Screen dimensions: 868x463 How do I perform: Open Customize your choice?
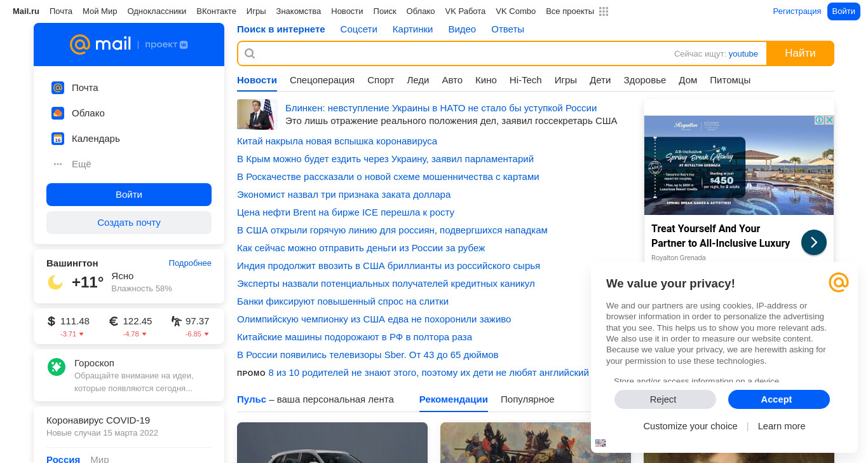690,426
